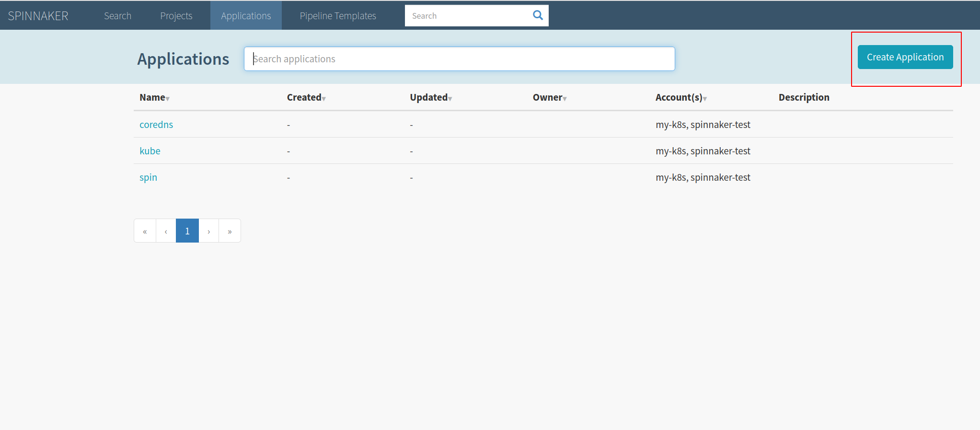
Task: Go to next page arrow
Action: click(x=209, y=231)
